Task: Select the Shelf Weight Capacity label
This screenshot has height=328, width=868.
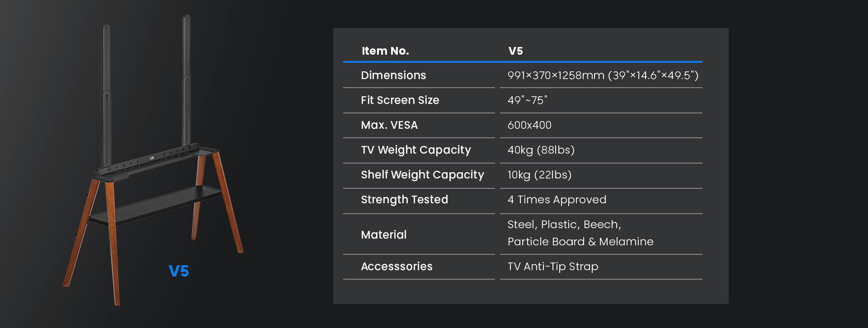Action: 422,175
